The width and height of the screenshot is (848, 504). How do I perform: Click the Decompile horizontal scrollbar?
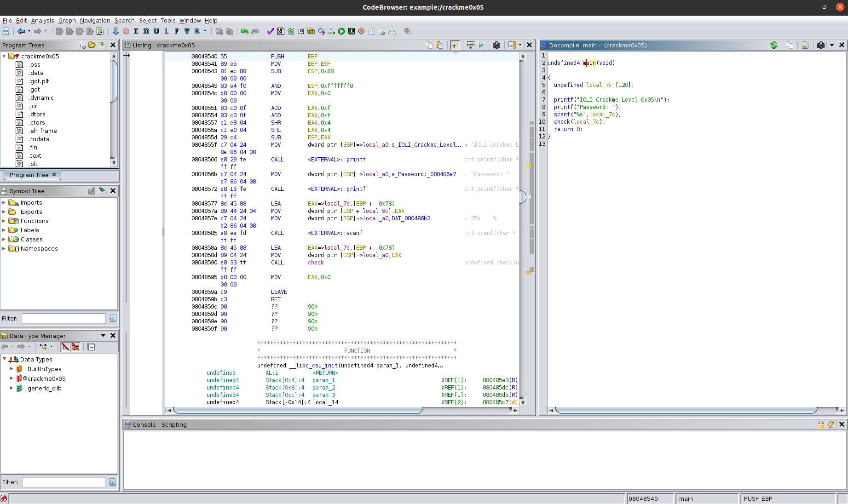[696, 410]
